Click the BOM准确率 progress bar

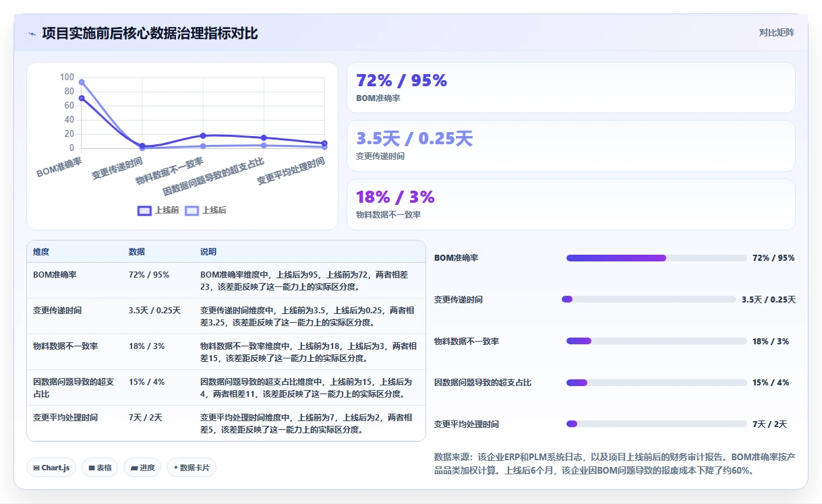[x=656, y=258]
